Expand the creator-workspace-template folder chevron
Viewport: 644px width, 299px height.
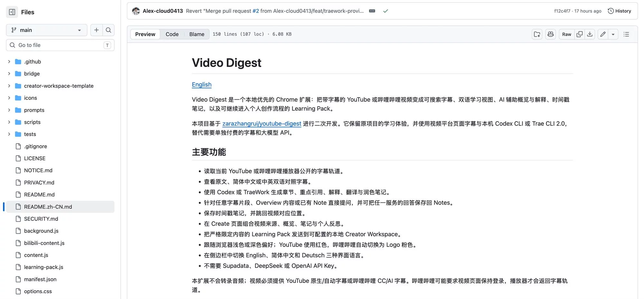pos(9,86)
